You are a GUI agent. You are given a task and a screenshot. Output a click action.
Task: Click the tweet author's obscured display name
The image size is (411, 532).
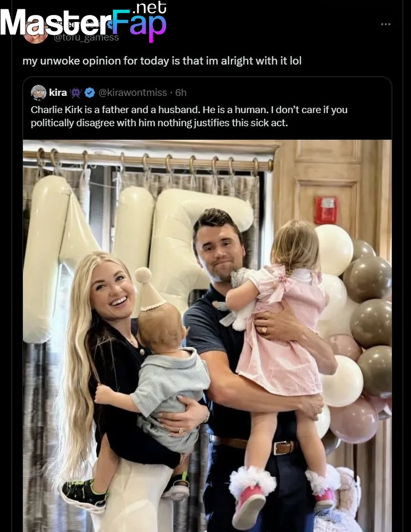[78, 25]
